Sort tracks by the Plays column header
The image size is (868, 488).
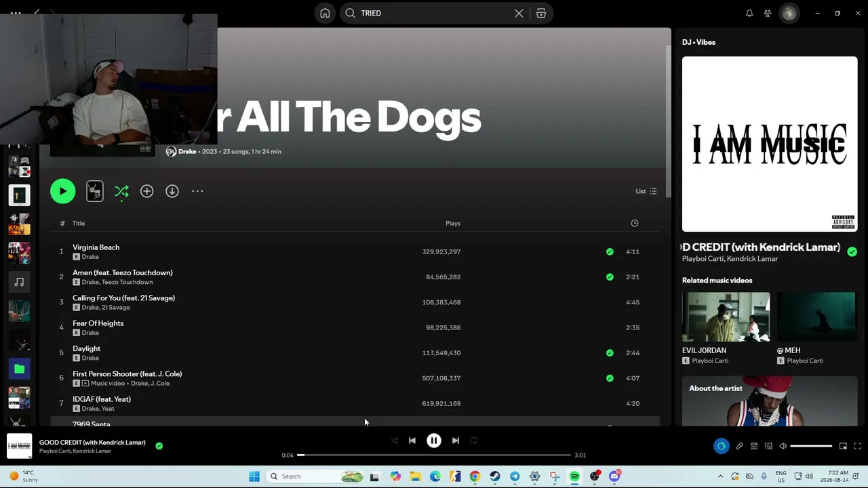click(x=453, y=223)
